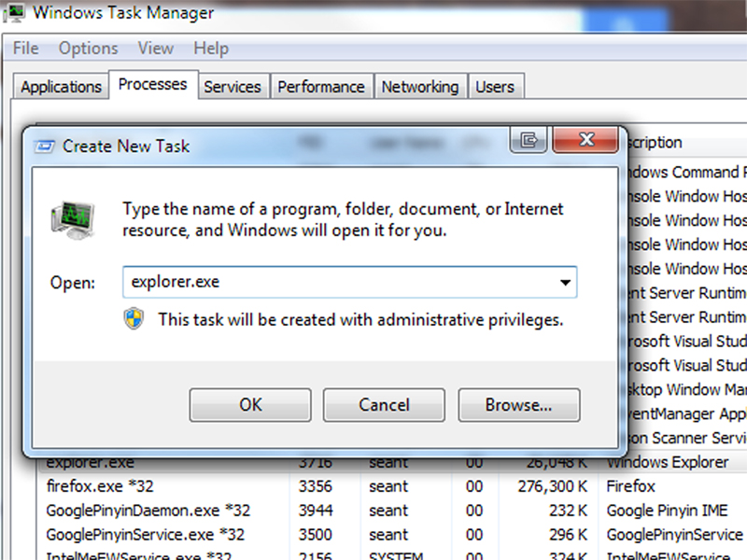Select GooglePinyinService.exe *32 process
Image resolution: width=747 pixels, height=560 pixels.
[391, 535]
